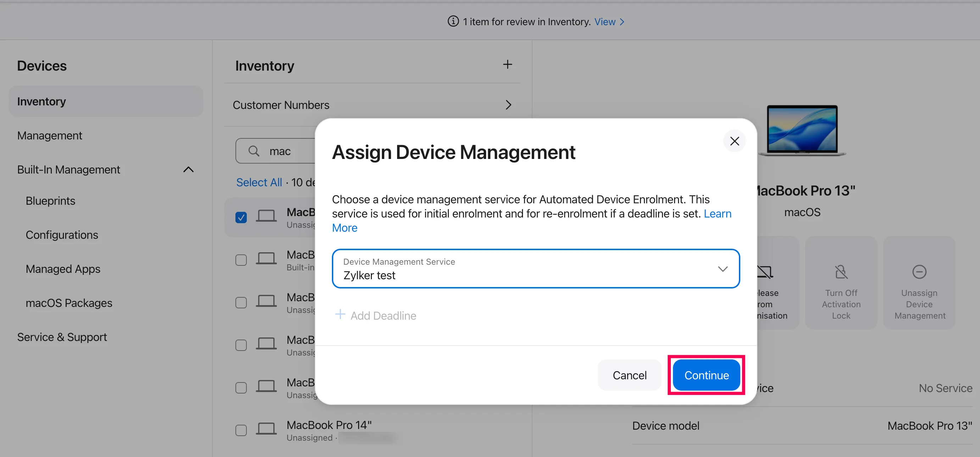
Task: Expand the Customer Numbers row chevron
Action: [508, 105]
